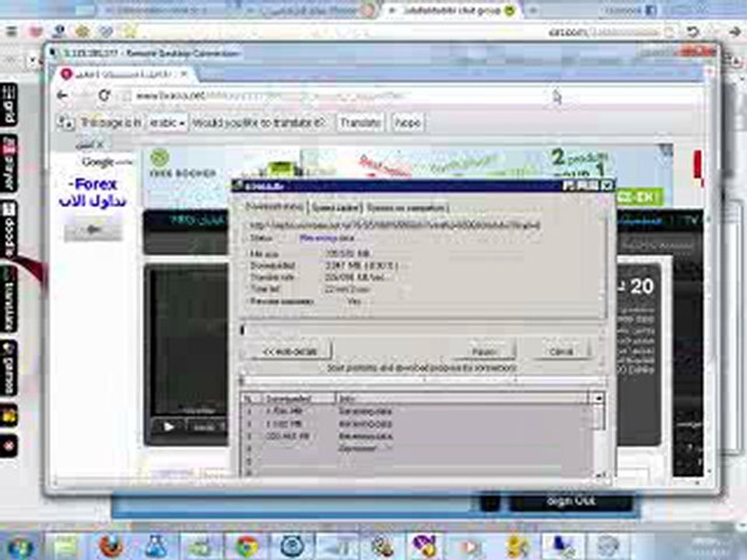Open the Options on completion tab
747x560 pixels.
[406, 208]
